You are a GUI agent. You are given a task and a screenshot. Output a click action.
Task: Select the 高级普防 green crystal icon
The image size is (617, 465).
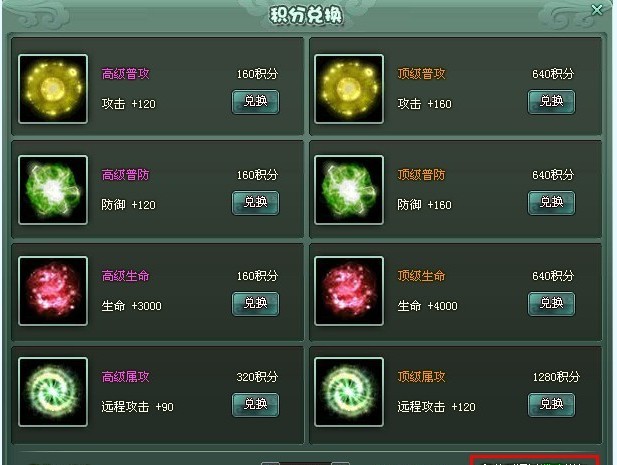tap(53, 190)
